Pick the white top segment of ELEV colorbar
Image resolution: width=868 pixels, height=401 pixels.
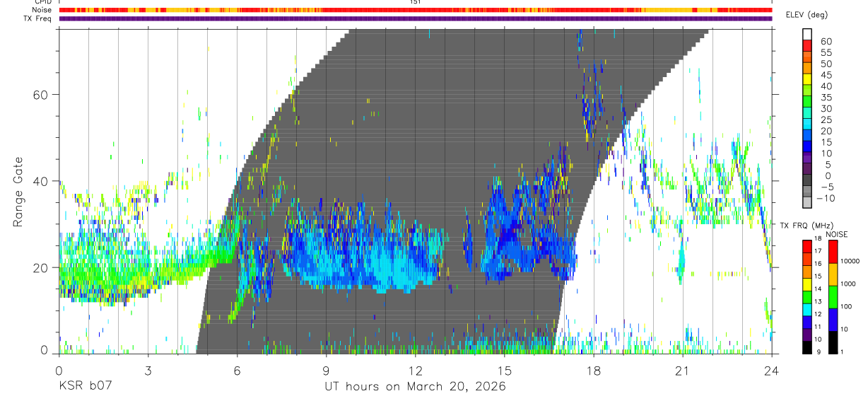(807, 34)
